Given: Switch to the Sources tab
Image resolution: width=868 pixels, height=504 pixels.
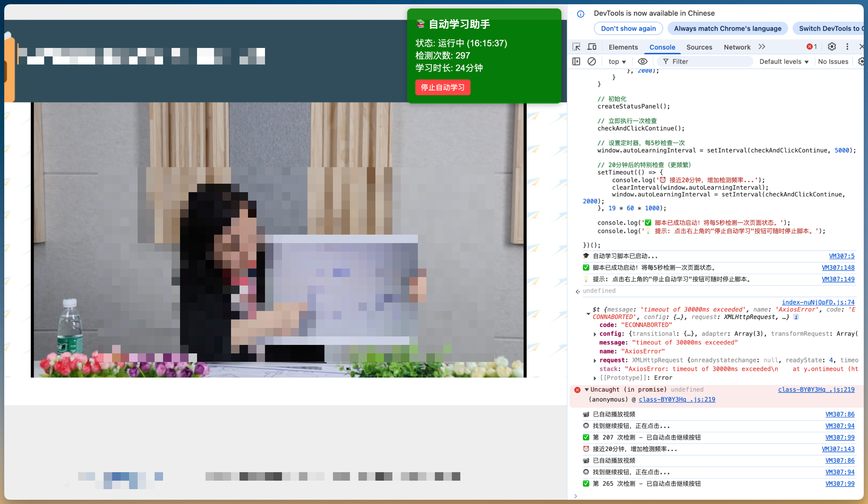Looking at the screenshot, I should (699, 47).
